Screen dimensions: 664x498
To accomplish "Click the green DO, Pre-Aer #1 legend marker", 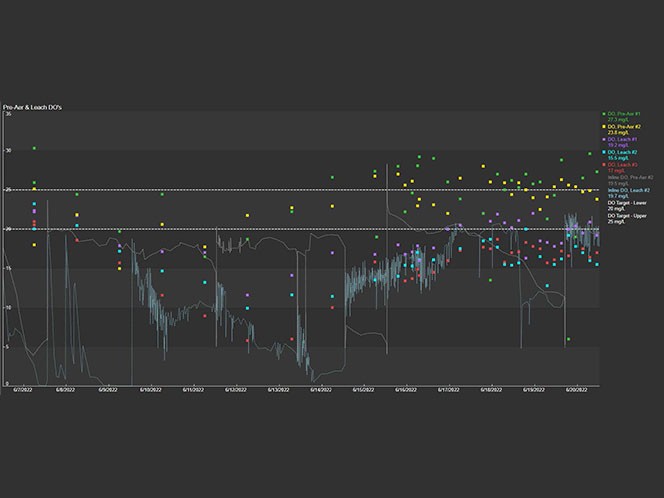I will (x=604, y=114).
